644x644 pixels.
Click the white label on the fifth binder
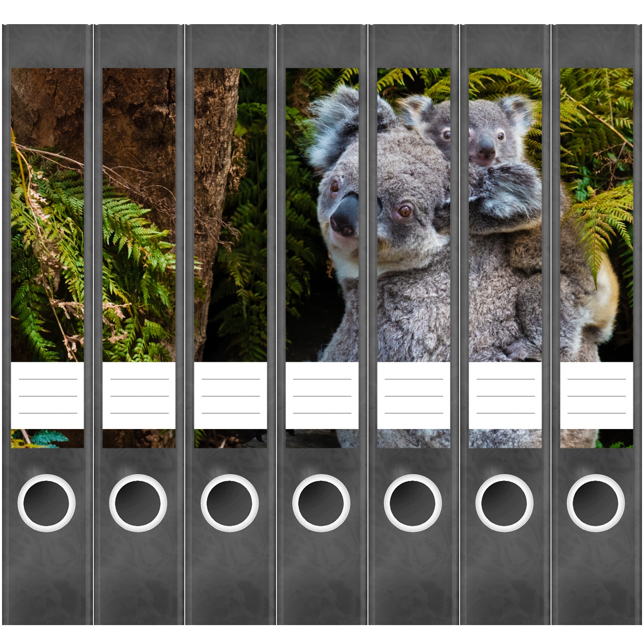pyautogui.click(x=414, y=396)
